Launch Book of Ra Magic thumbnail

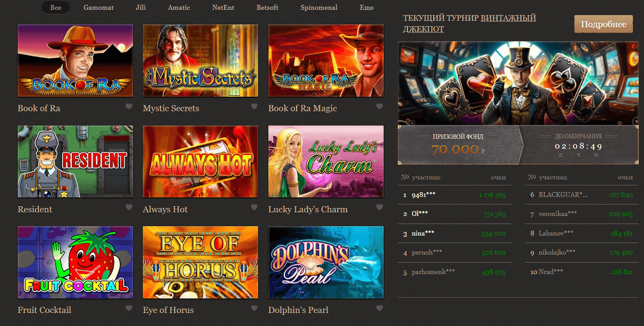click(326, 60)
